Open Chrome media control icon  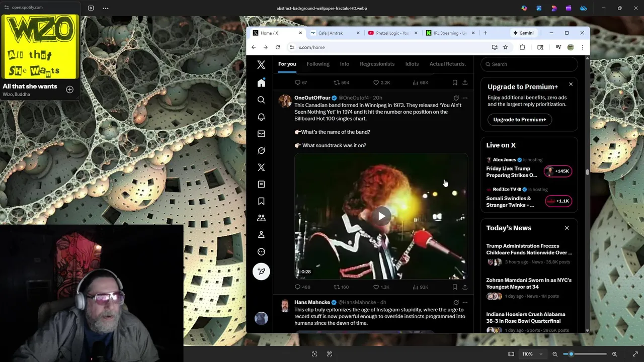point(558,47)
